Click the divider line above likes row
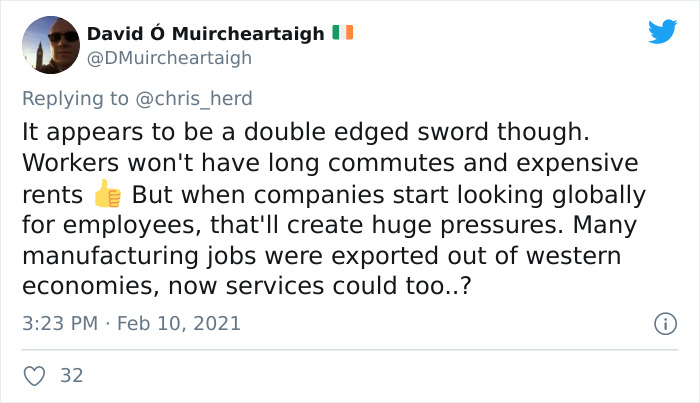Viewport: 700px width, 403px height. click(x=350, y=350)
